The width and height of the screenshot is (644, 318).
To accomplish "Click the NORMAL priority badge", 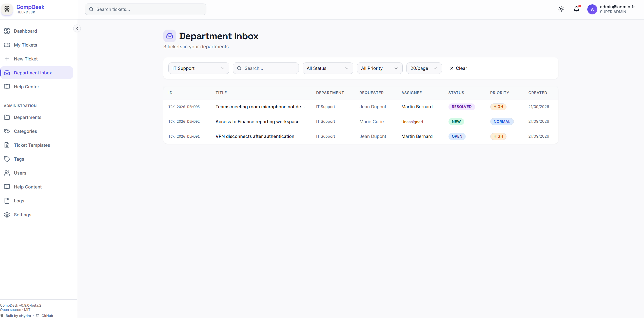I will [502, 122].
